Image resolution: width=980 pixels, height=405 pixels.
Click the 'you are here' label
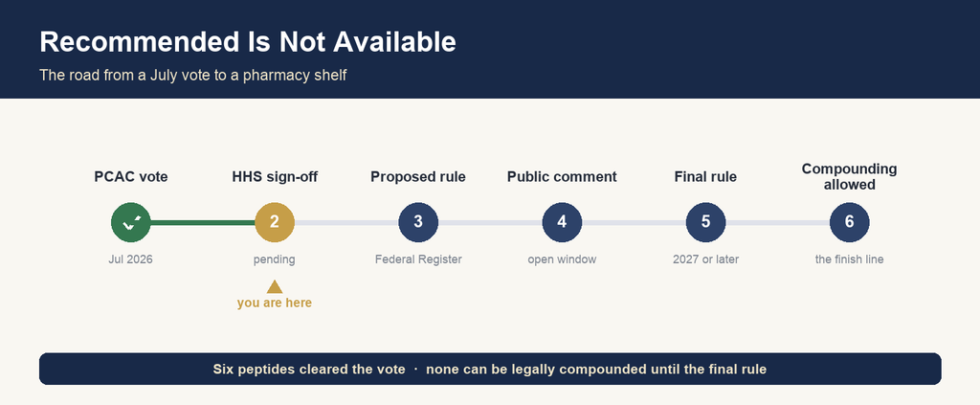pos(275,304)
